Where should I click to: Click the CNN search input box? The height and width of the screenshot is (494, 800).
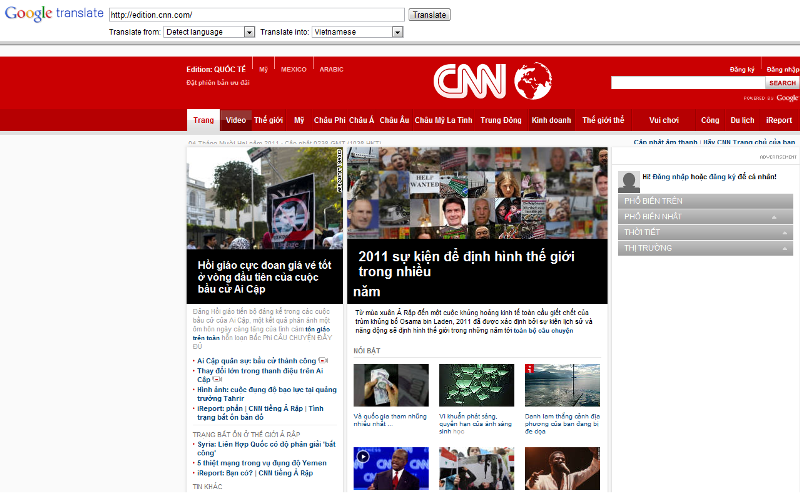[688, 83]
